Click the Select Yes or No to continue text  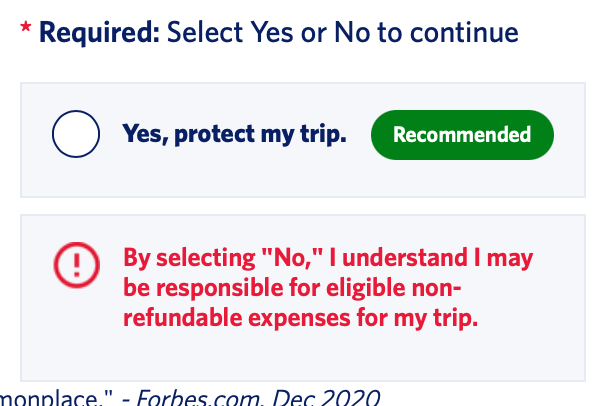coord(343,32)
